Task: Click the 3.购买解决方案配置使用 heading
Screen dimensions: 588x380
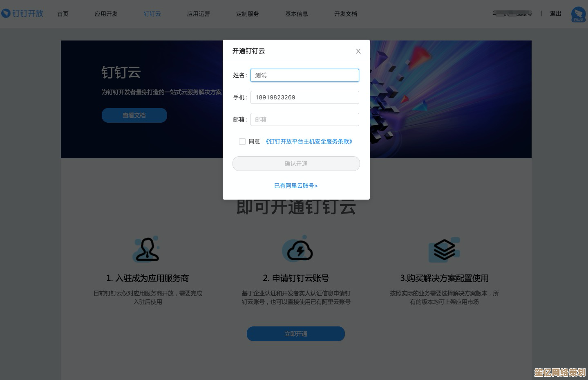Action: 445,278
